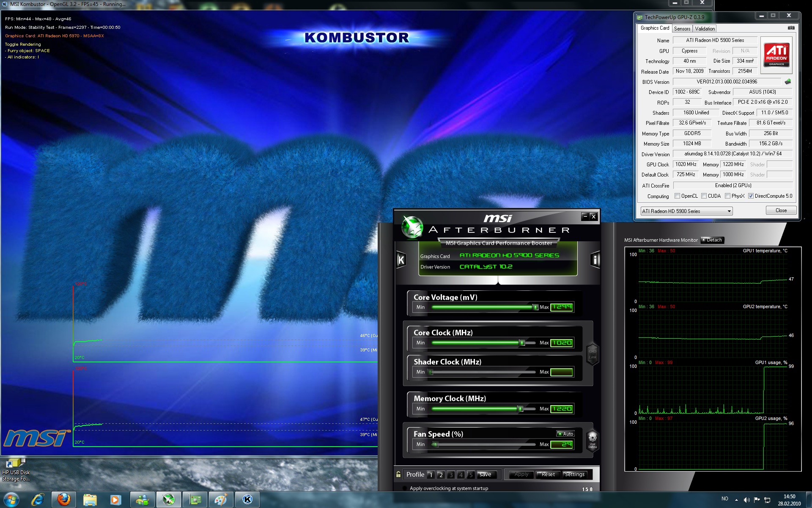Open Afterburner Settings
The width and height of the screenshot is (812, 508).
[x=575, y=475]
